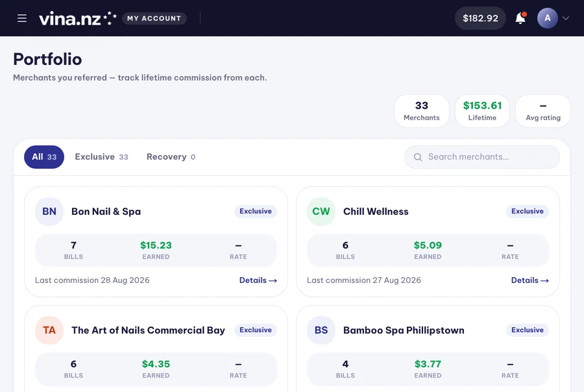Click the Chill Wellness merchant name
This screenshot has height=392, width=584.
tap(376, 212)
